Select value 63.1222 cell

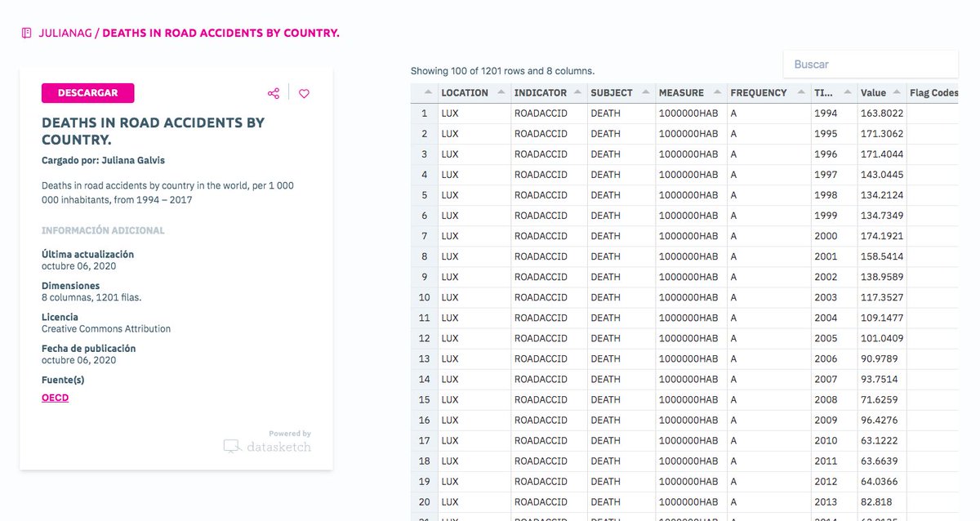[882, 440]
